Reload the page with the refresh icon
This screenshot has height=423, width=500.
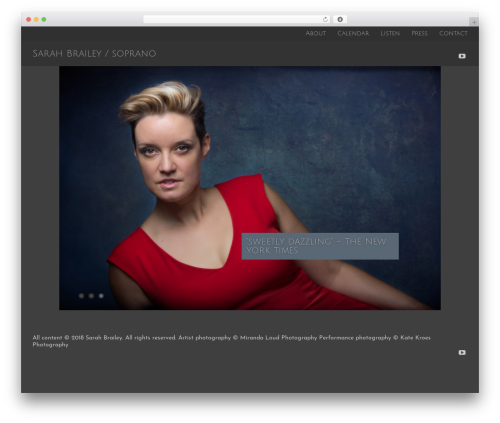pyautogui.click(x=325, y=20)
